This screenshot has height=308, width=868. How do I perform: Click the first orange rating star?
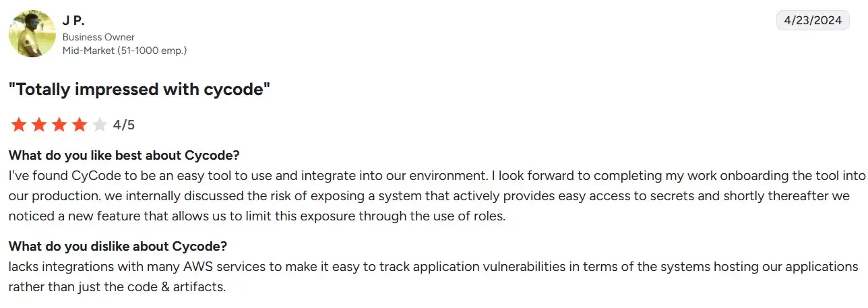point(18,125)
